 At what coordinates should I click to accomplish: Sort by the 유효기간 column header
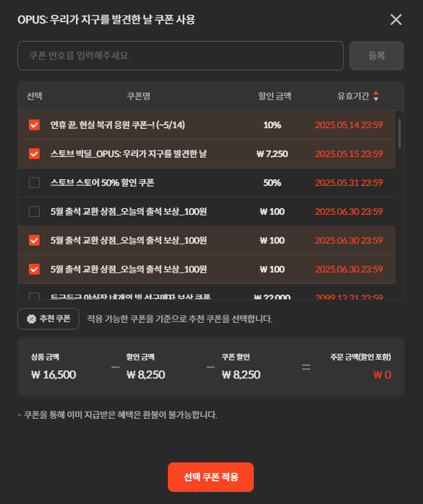pyautogui.click(x=353, y=96)
